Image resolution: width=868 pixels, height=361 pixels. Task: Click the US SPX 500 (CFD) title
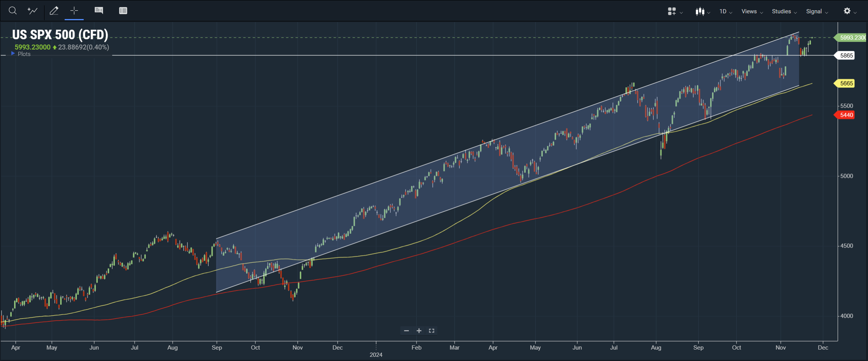click(60, 35)
